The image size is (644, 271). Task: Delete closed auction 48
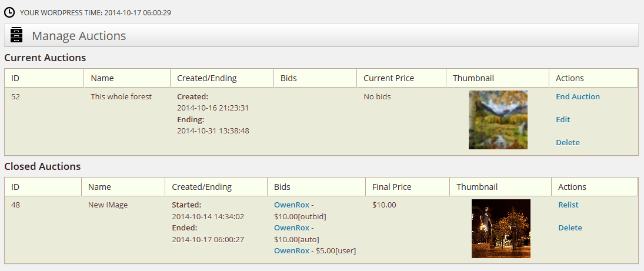click(570, 227)
